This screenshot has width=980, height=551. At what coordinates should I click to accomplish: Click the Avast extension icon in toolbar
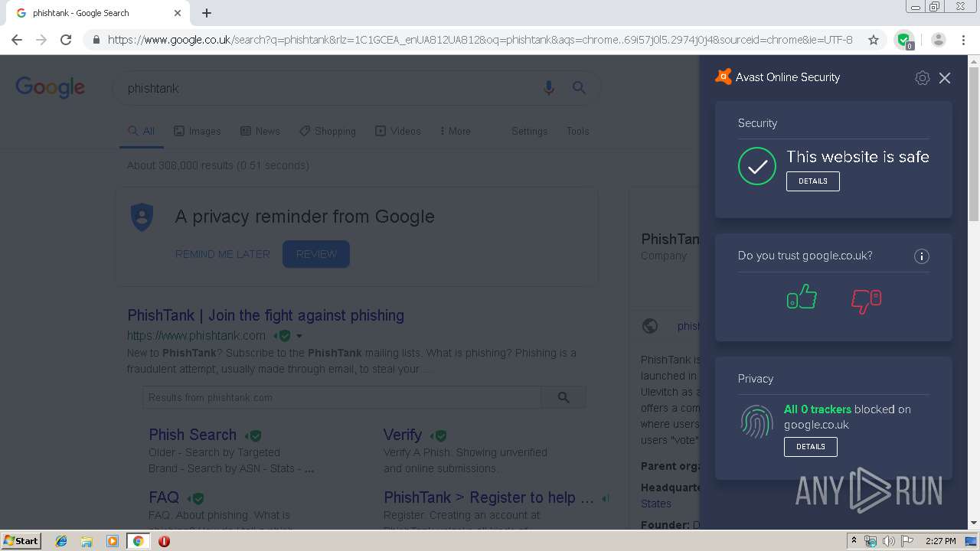tap(904, 40)
